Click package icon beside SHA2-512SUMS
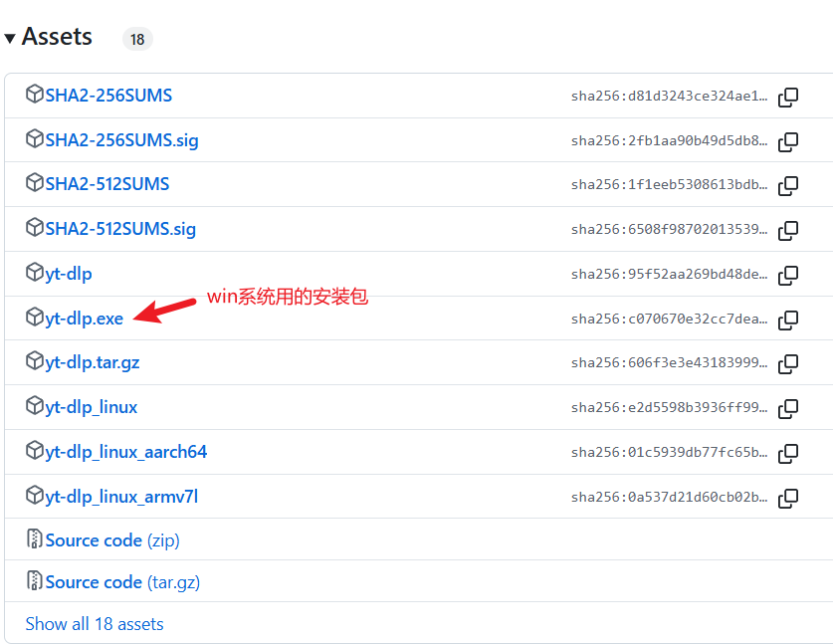This screenshot has width=833, height=644. click(35, 183)
